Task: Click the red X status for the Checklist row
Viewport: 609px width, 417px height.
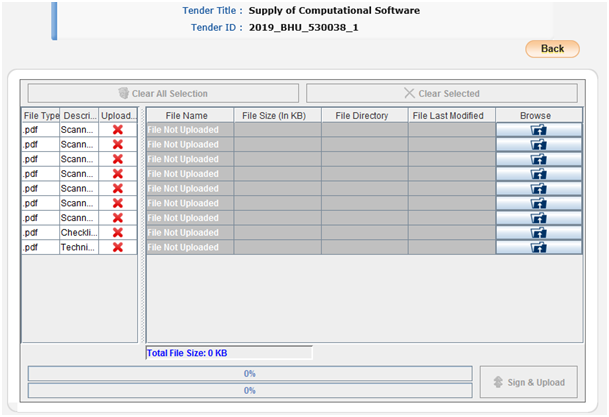Action: click(118, 232)
